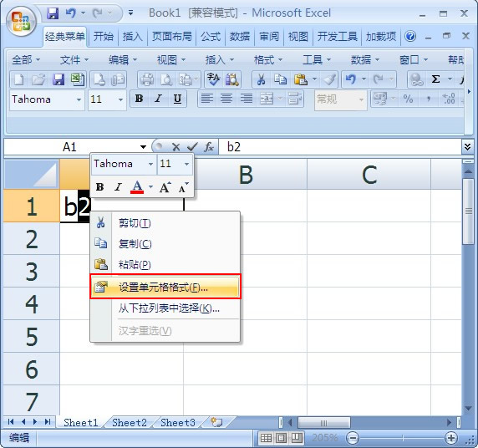Image resolution: width=478 pixels, height=448 pixels.
Task: Switch to Normal view in status bar
Action: pyautogui.click(x=266, y=438)
